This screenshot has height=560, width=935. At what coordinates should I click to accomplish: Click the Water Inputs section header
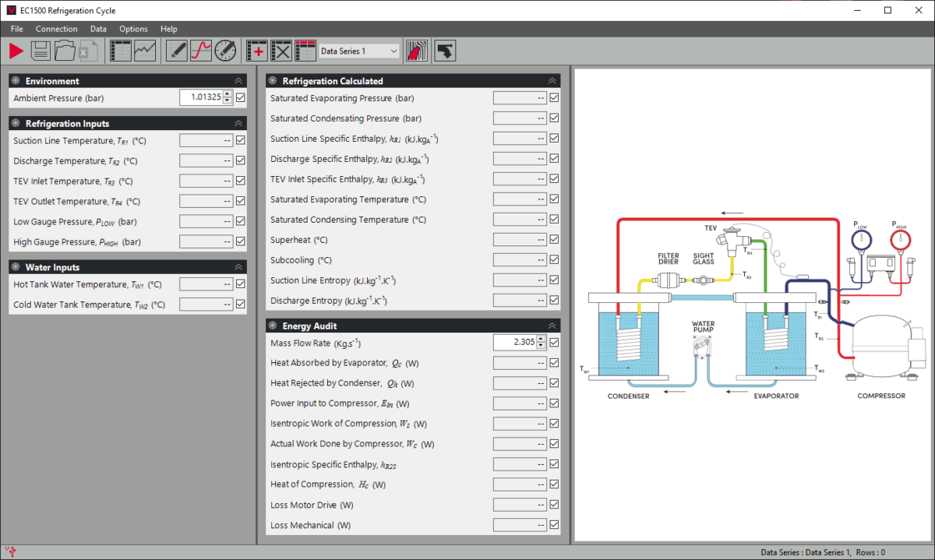click(53, 267)
